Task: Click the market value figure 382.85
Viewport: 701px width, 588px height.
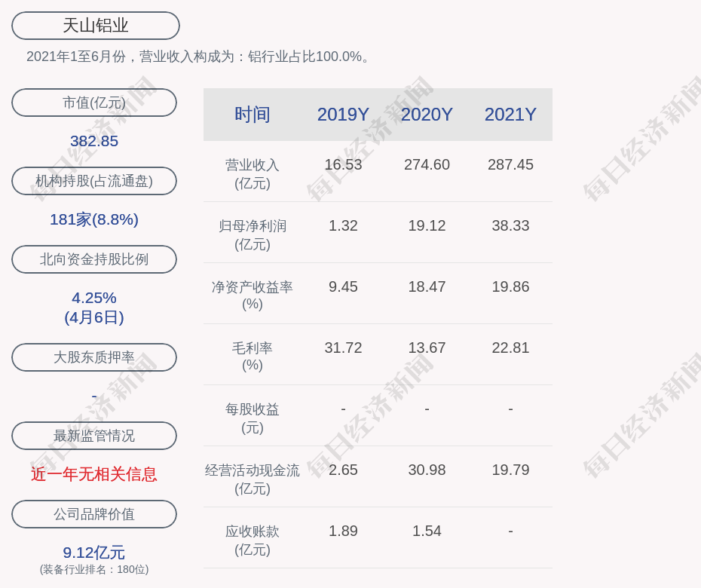Action: coord(94,141)
